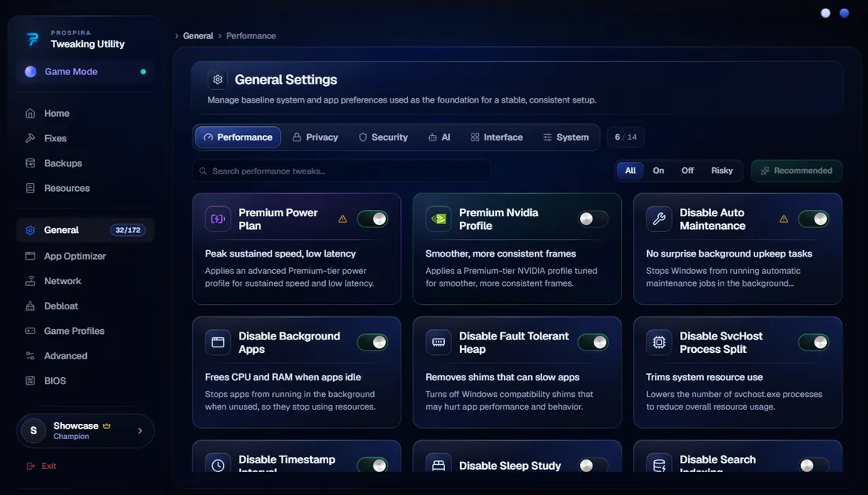The image size is (868, 495).
Task: Filter tweaks by Off
Action: click(x=687, y=171)
